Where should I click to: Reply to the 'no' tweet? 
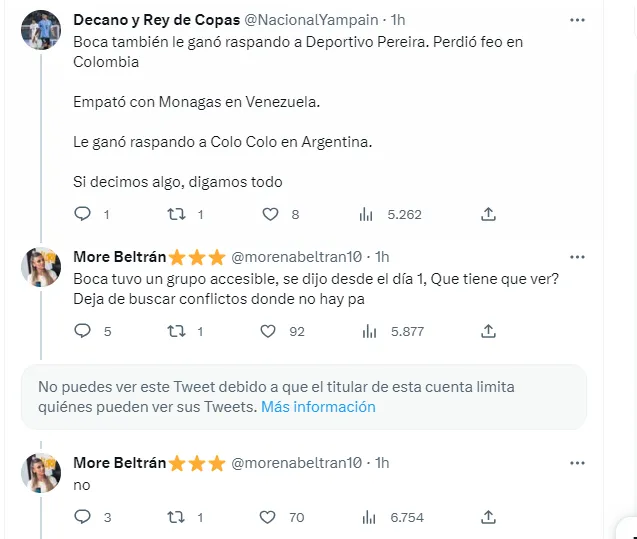click(83, 517)
